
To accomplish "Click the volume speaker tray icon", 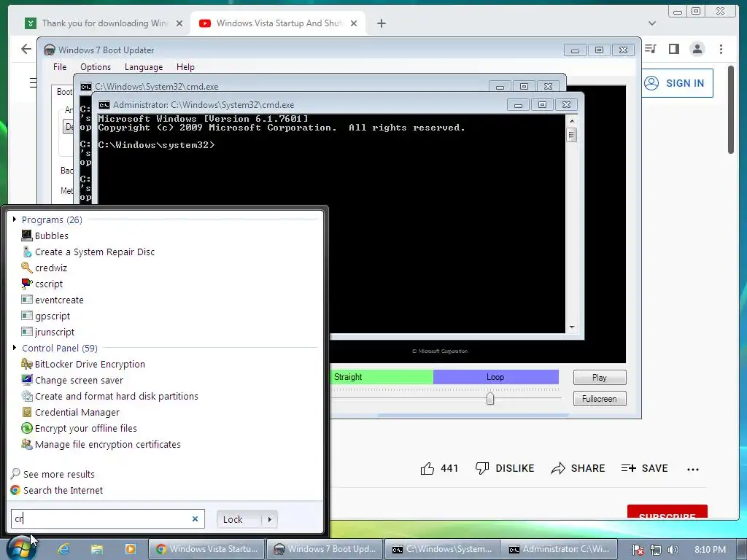I will pos(673,550).
